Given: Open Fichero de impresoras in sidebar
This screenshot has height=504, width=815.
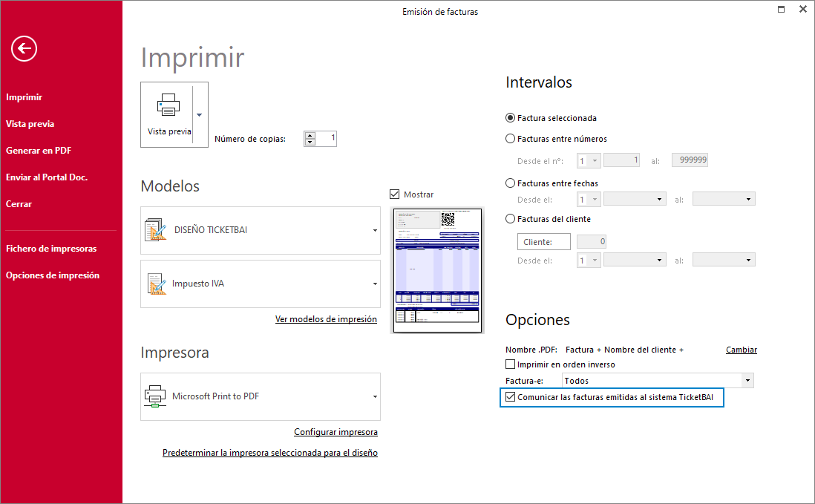Looking at the screenshot, I should (51, 249).
